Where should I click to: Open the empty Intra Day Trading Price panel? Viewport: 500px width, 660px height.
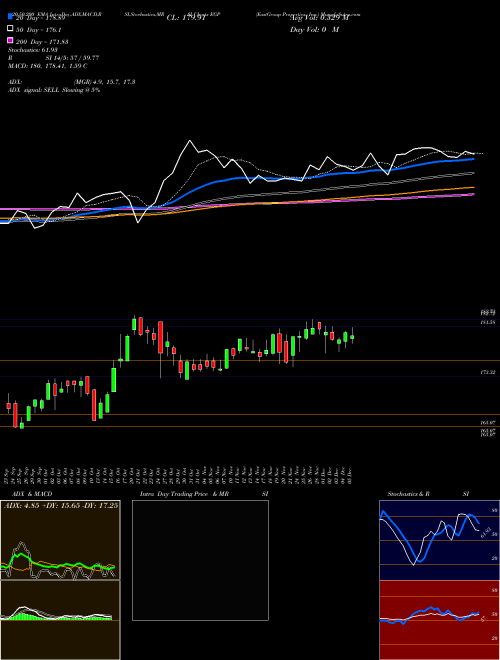200,560
